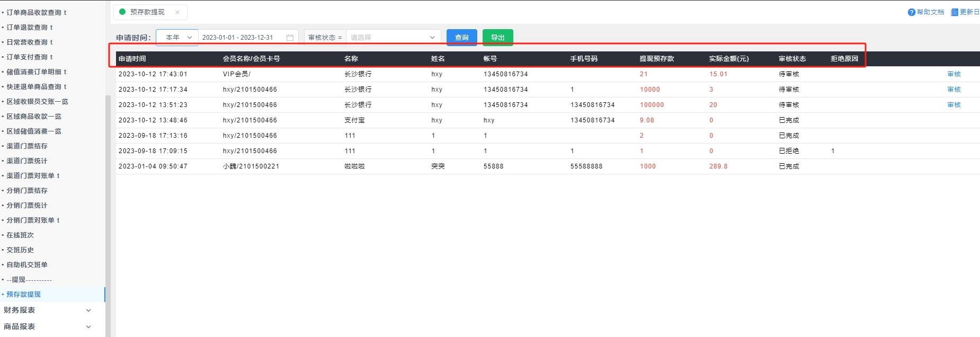This screenshot has height=337, width=980.
Task: Click the 会员名称/会员卡号 column header
Action: coord(251,59)
